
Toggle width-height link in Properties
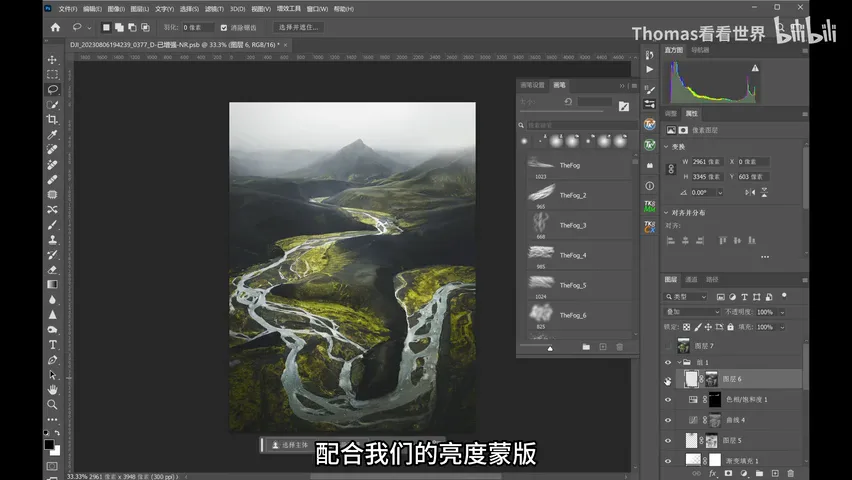(x=671, y=169)
